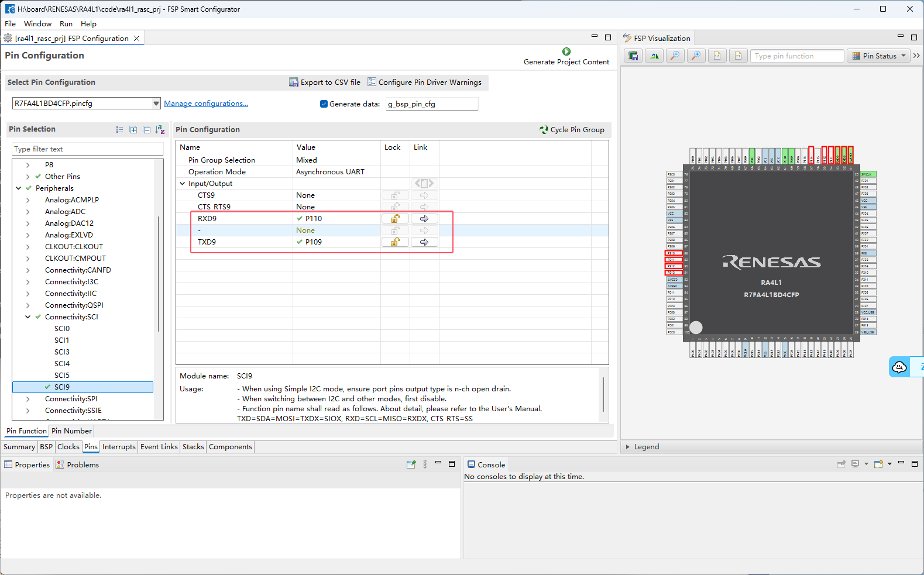Click the save chip image icon in FSP Visualization
924x575 pixels.
633,56
